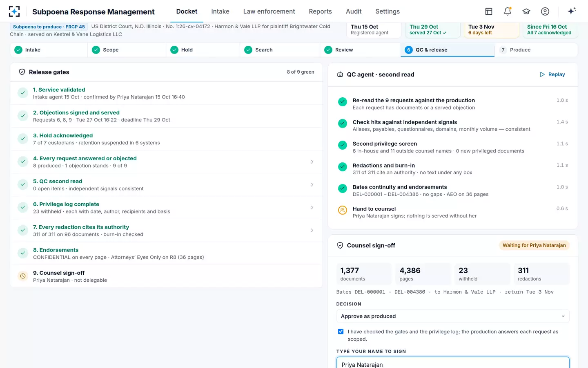Select the Docket tab in top navigation
This screenshot has width=588, height=368.
[x=187, y=11]
